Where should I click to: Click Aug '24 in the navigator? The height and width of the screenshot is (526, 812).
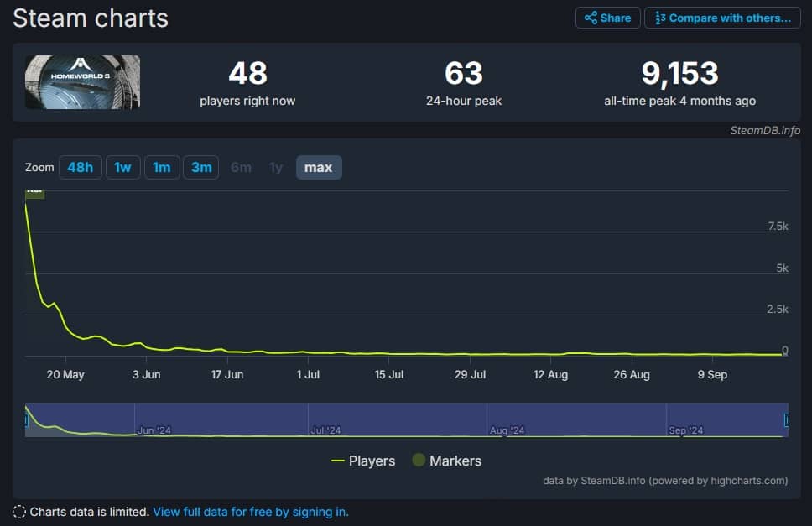pos(507,430)
